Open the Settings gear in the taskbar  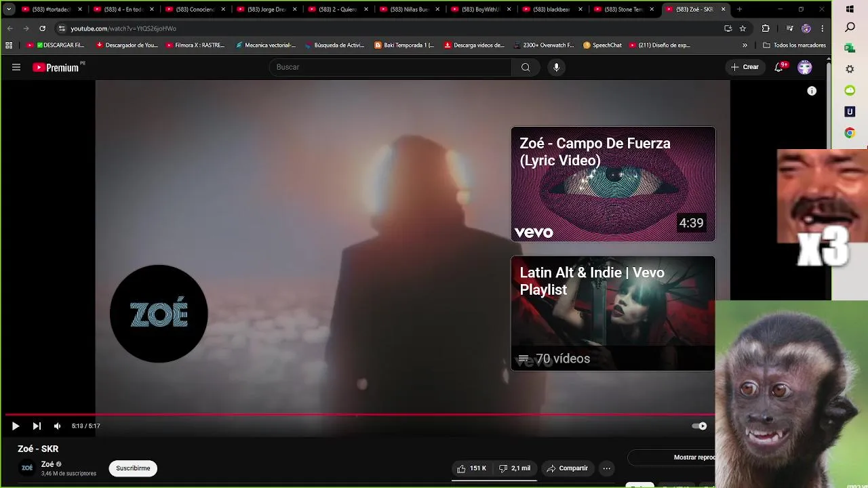[x=850, y=69]
